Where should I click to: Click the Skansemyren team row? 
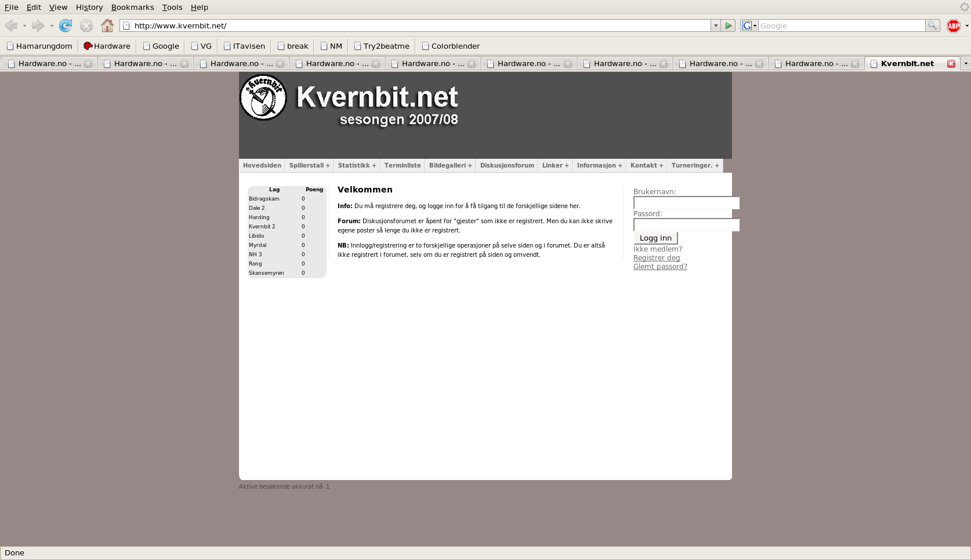coord(287,273)
